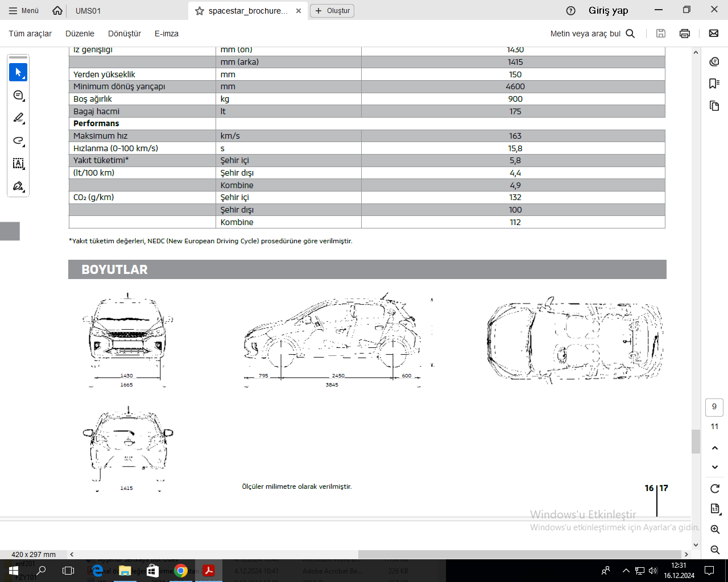Image resolution: width=728 pixels, height=582 pixels.
Task: Open the E-imza menu
Action: [x=167, y=34]
